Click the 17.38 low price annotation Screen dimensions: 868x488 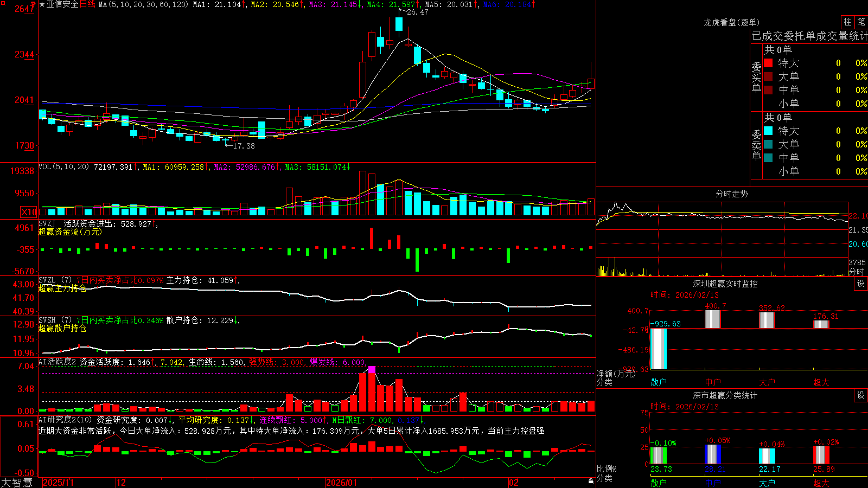244,146
